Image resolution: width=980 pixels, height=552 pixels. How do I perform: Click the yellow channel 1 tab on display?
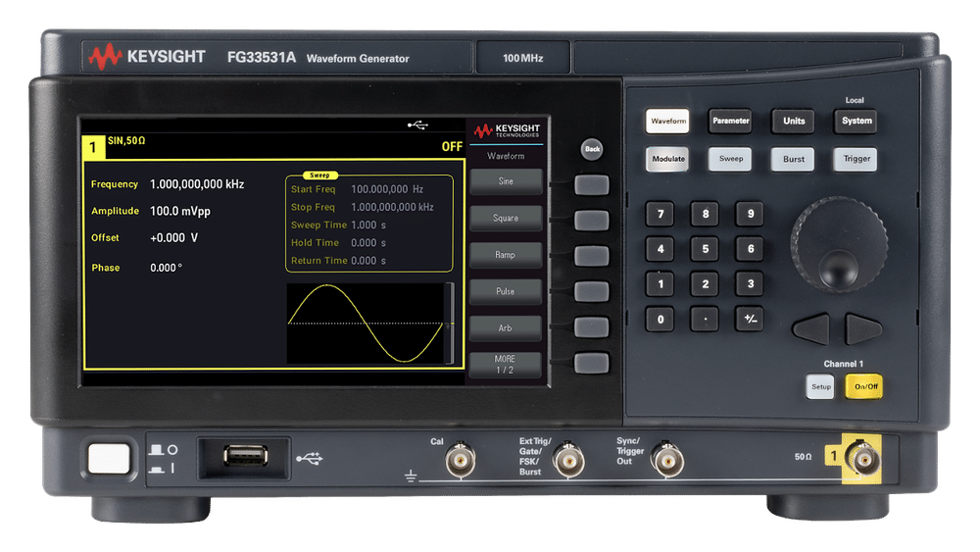pyautogui.click(x=93, y=147)
